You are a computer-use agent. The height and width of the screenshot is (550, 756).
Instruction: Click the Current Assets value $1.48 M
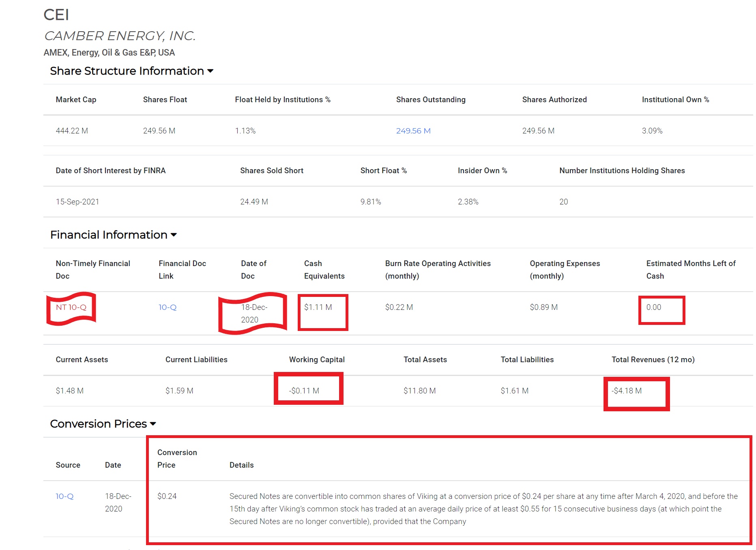coord(69,391)
